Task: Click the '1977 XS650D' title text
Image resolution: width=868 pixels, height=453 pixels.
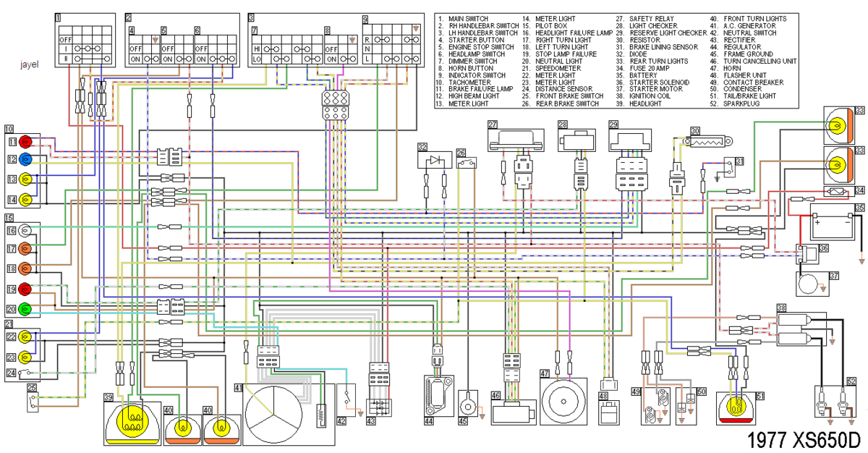Action: click(804, 439)
